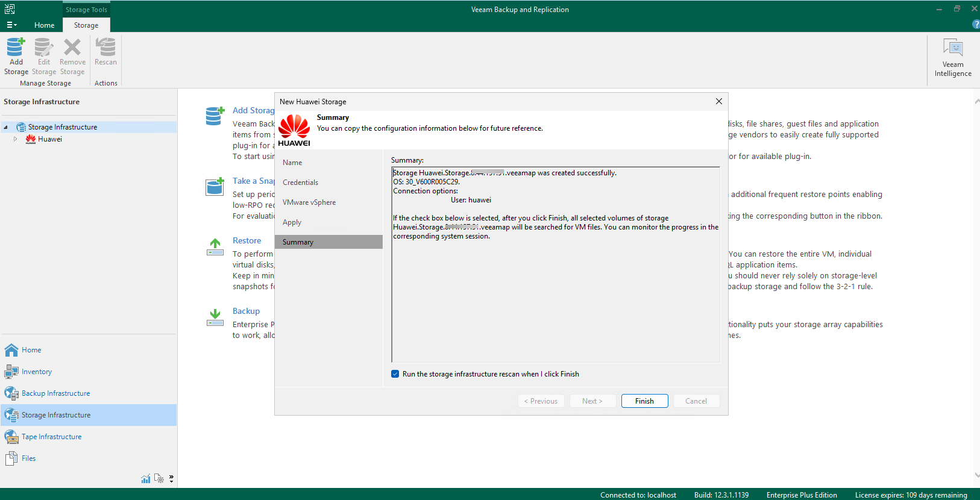Click 'Build: 12.3.1.1139' in status bar
The height and width of the screenshot is (500, 980).
click(x=721, y=495)
